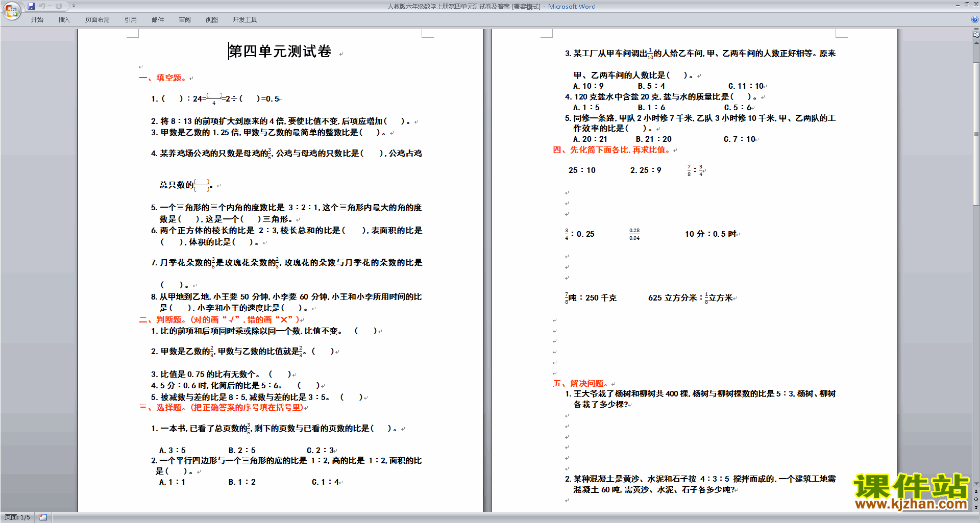Image resolution: width=980 pixels, height=523 pixels.
Task: Click fill-in question 2. 将 8∶13 的前项扩大
Action: pyautogui.click(x=281, y=121)
